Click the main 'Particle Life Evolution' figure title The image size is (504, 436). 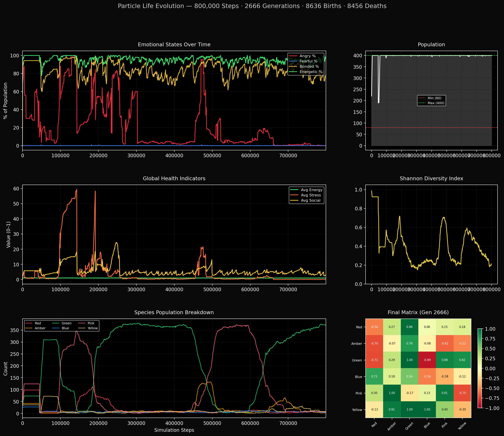coord(252,6)
